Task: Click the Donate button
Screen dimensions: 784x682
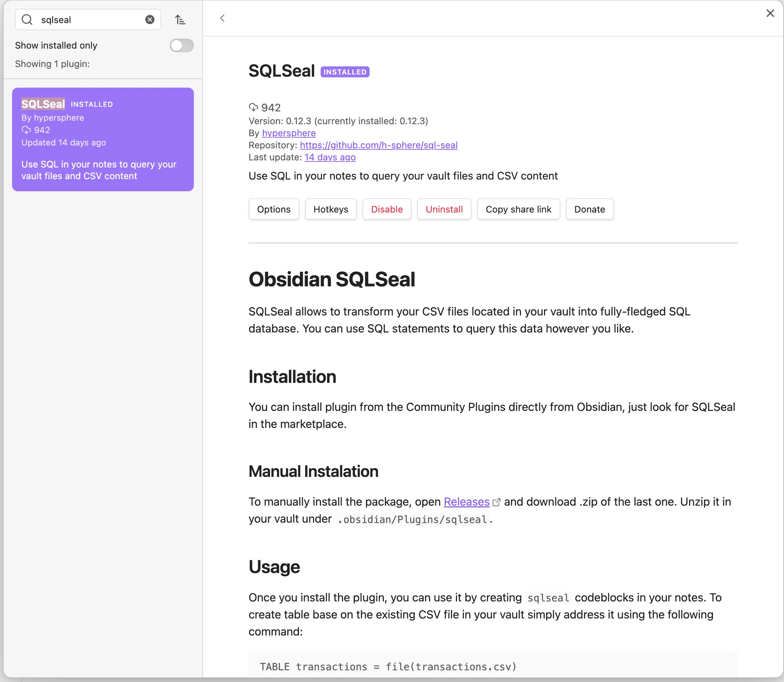Action: [x=589, y=209]
